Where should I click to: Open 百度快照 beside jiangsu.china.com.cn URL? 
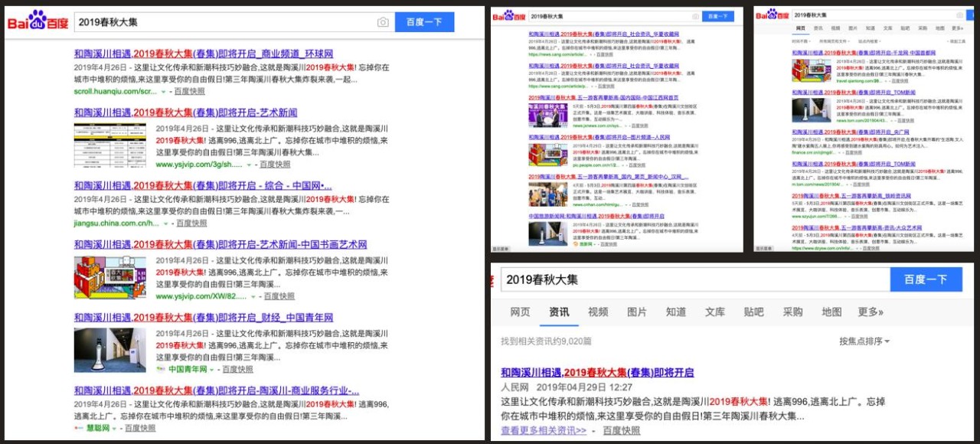coord(191,224)
